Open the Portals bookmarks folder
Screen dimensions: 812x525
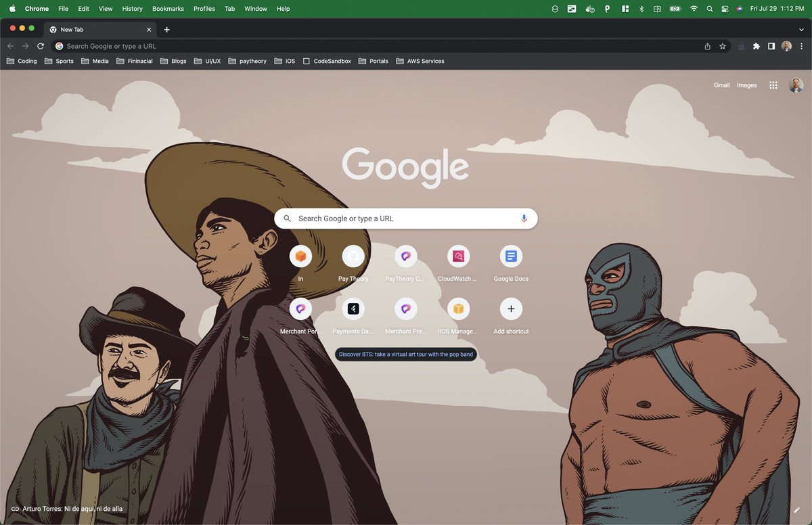click(374, 61)
